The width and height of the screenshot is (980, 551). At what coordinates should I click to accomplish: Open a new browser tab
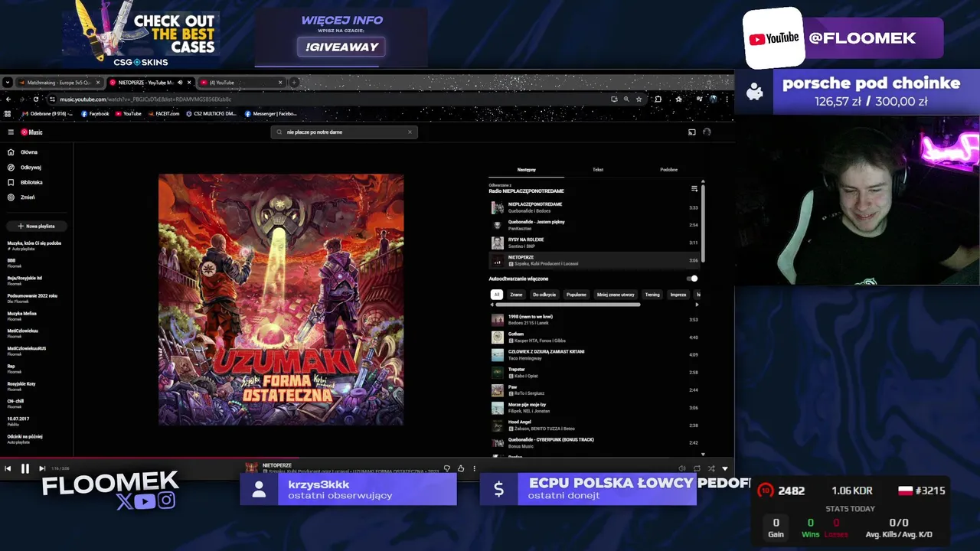click(294, 83)
